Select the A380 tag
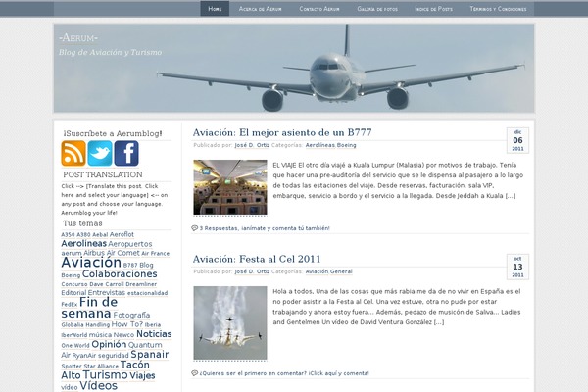The height and width of the screenshot is (392, 588). (x=83, y=235)
